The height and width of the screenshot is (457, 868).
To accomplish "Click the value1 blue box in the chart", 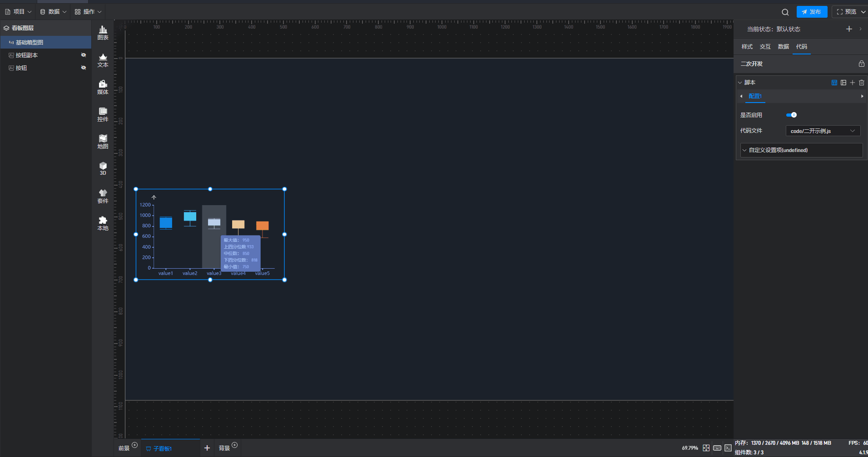I will 166,223.
